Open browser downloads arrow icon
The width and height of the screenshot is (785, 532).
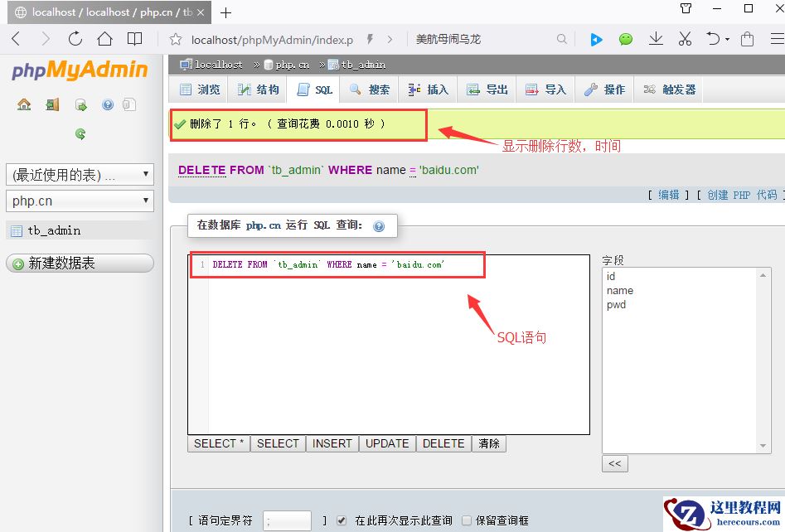656,39
